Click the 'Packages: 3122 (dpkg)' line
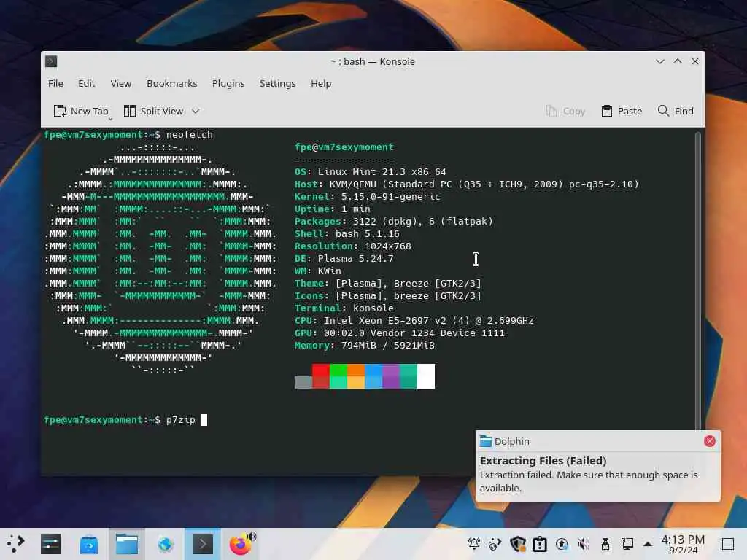This screenshot has width=747, height=560. [x=393, y=222]
